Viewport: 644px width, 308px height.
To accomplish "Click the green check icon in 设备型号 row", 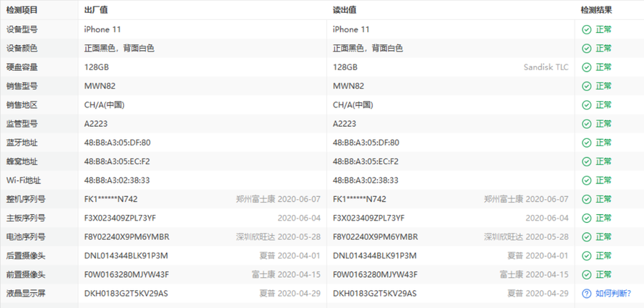I will (587, 29).
